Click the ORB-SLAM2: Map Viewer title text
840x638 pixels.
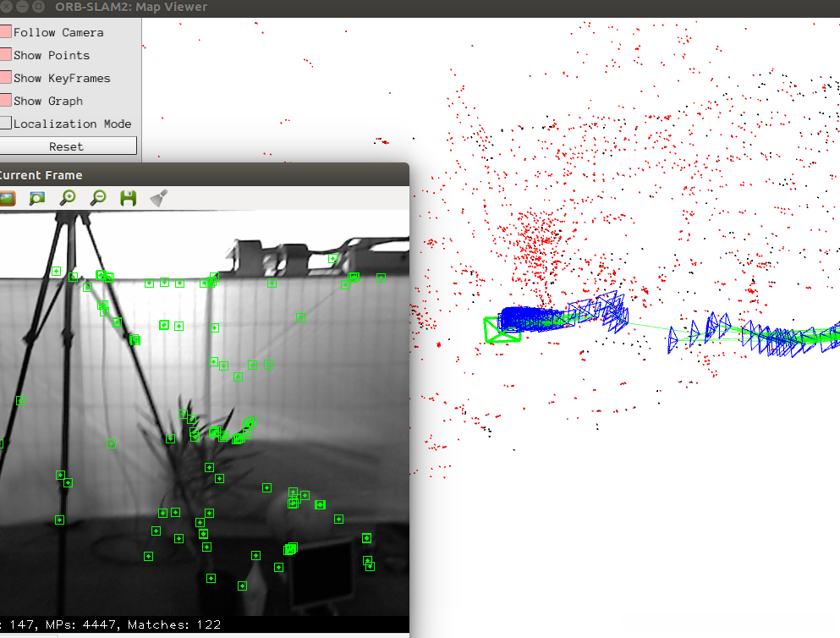131,7
